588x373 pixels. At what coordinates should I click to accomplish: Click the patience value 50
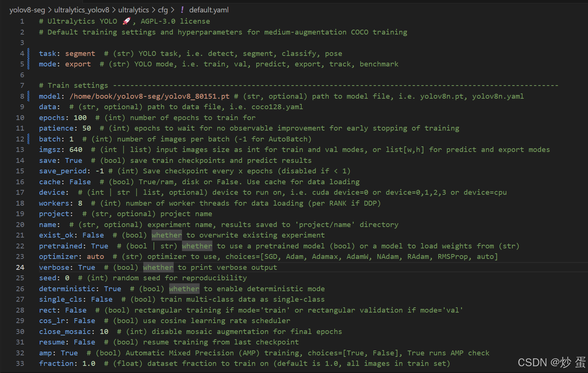click(87, 128)
